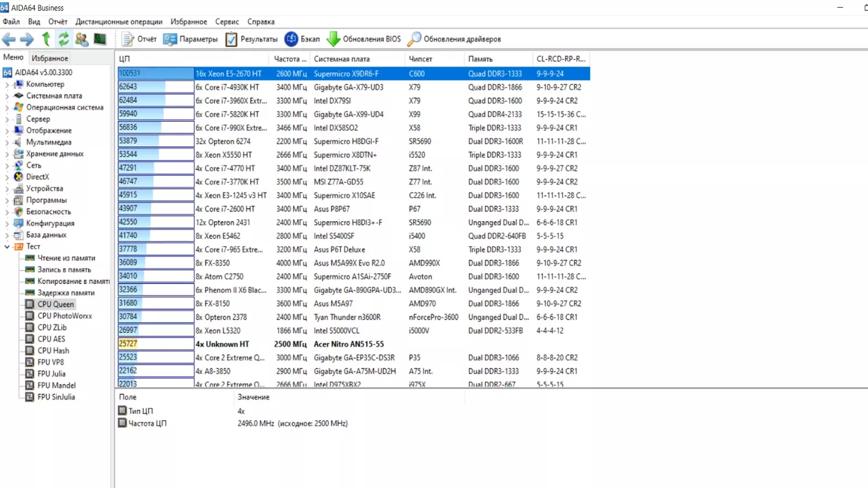Image resolution: width=868 pixels, height=488 pixels.
Task: Expand the Хранение данных node
Action: click(7, 154)
